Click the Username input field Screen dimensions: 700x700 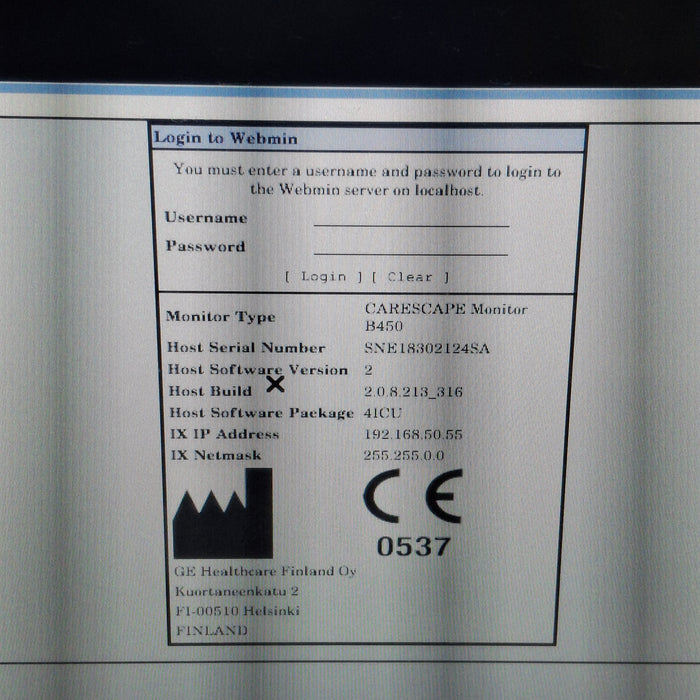point(411,218)
